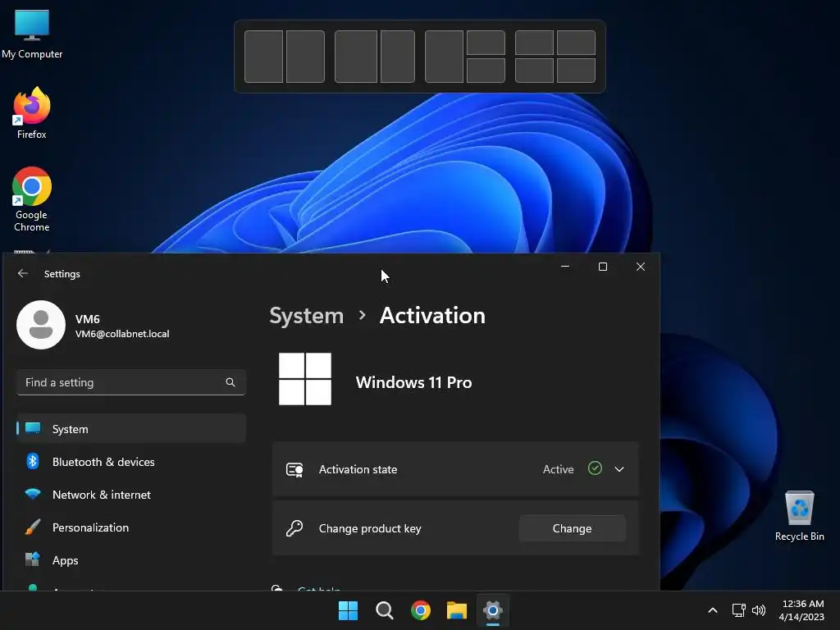Click the Windows 11 Pro edition text

413,382
